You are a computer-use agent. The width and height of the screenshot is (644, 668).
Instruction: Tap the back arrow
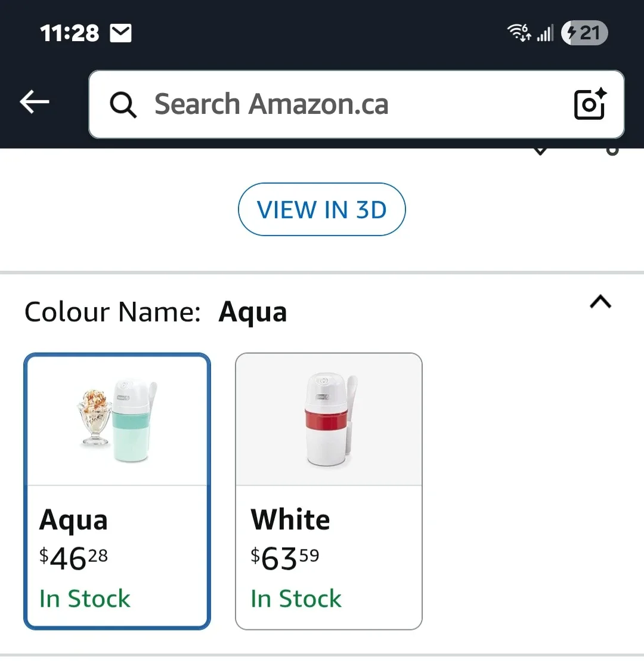pyautogui.click(x=35, y=103)
